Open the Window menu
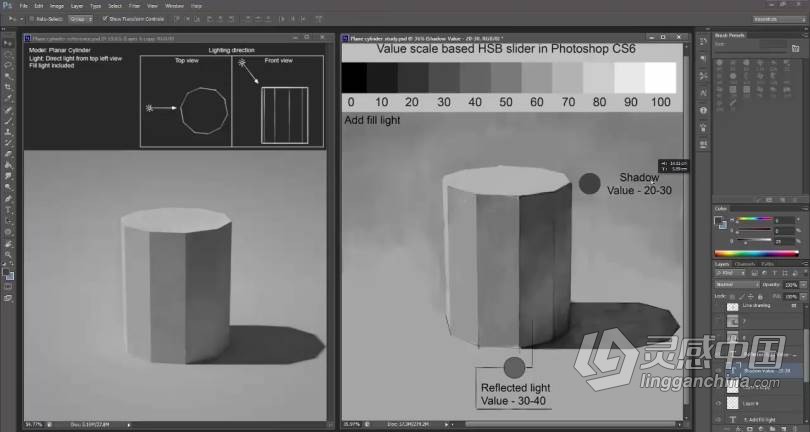Screen dimensions: 810x432 coord(174,6)
